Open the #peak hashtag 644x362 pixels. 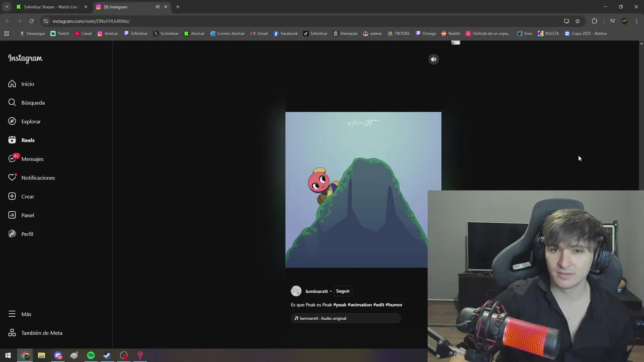[340, 305]
